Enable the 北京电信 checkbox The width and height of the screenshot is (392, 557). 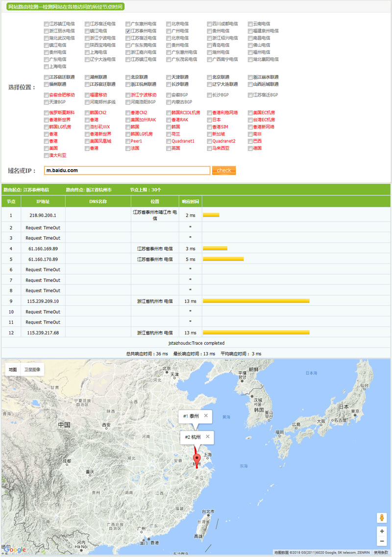[168, 24]
